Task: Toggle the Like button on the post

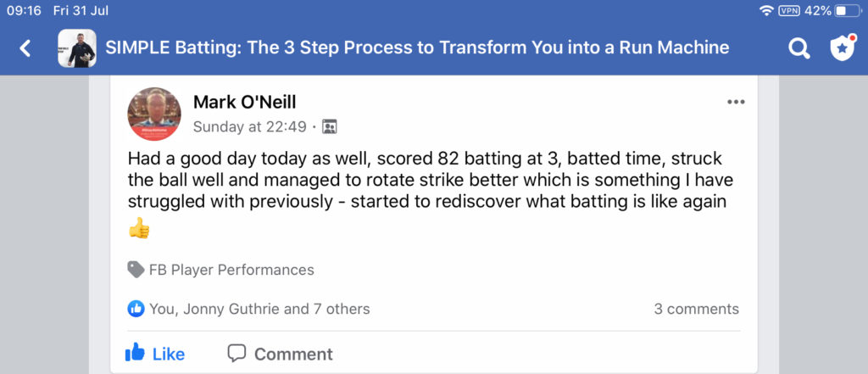Action: tap(155, 353)
